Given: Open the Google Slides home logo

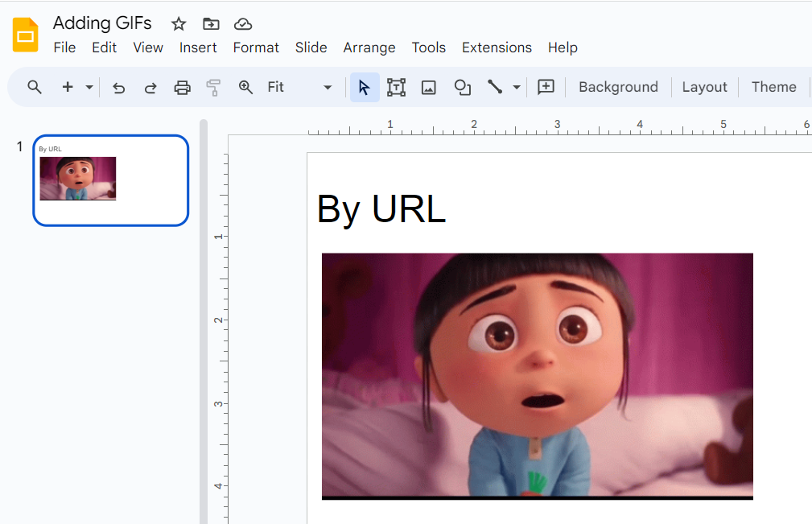Looking at the screenshot, I should pos(26,35).
